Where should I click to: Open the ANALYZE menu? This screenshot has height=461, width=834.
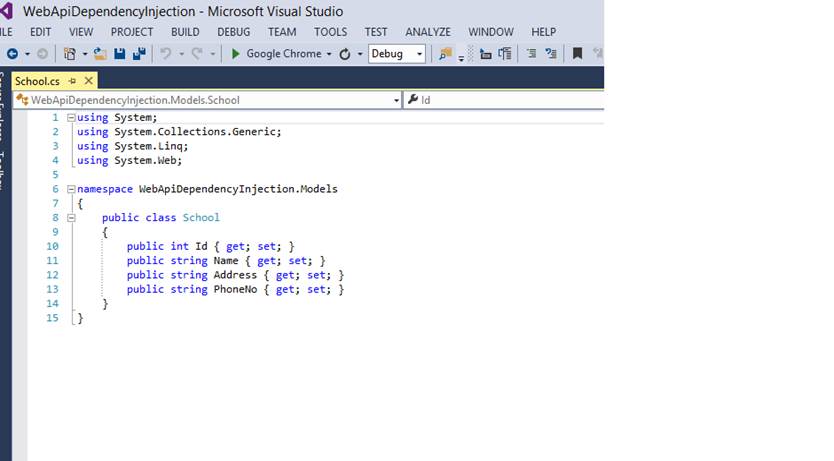pos(428,32)
